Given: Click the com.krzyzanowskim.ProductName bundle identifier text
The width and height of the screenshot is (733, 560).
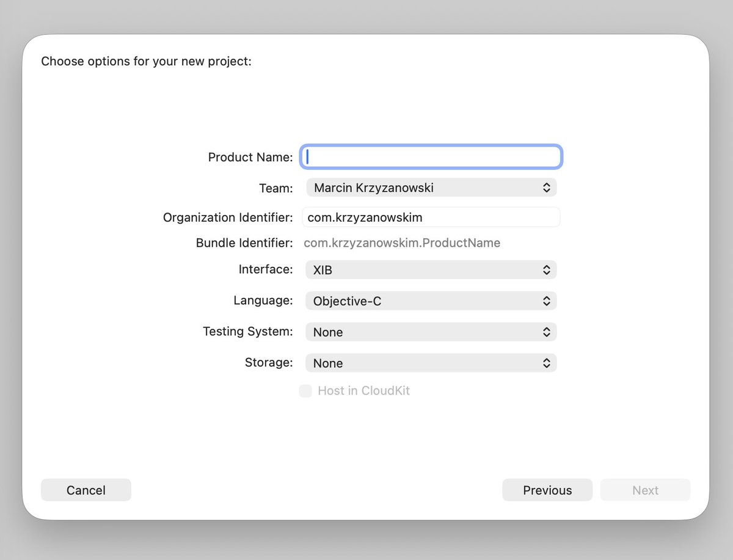Looking at the screenshot, I should click(x=402, y=243).
